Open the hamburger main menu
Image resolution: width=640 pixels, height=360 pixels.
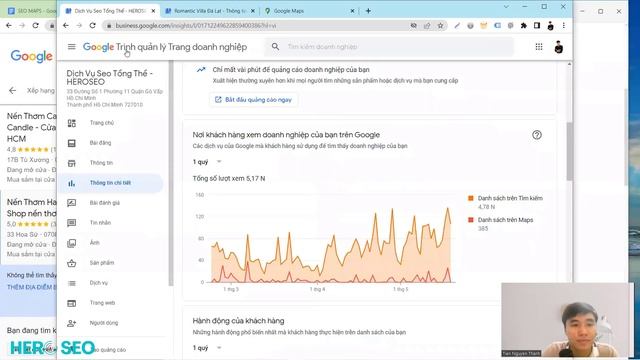point(71,47)
